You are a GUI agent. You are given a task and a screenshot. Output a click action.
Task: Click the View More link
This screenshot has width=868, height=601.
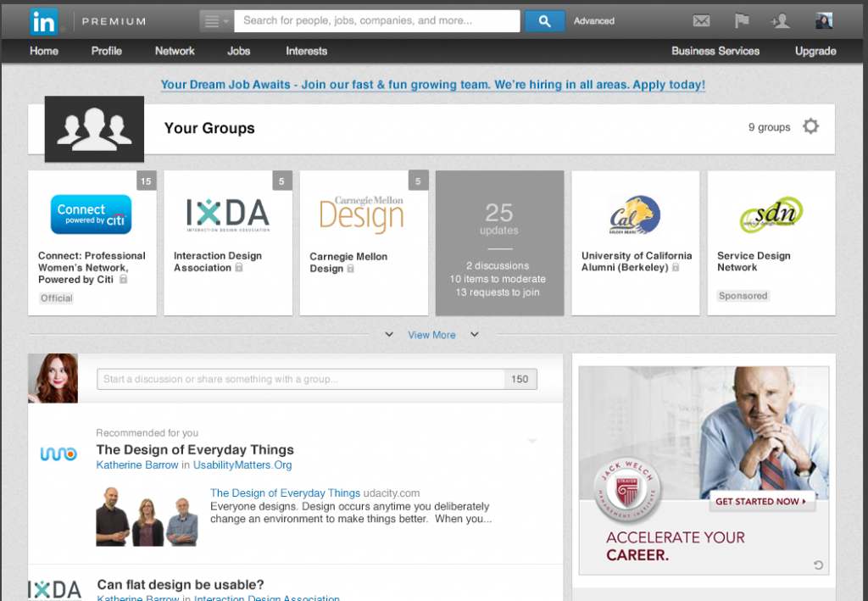[431, 335]
